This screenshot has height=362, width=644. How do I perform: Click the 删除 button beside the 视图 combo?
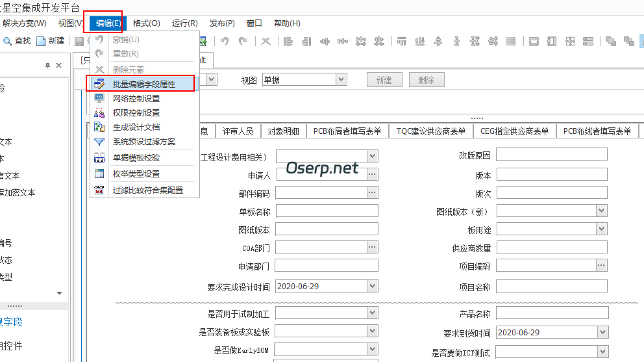point(427,80)
